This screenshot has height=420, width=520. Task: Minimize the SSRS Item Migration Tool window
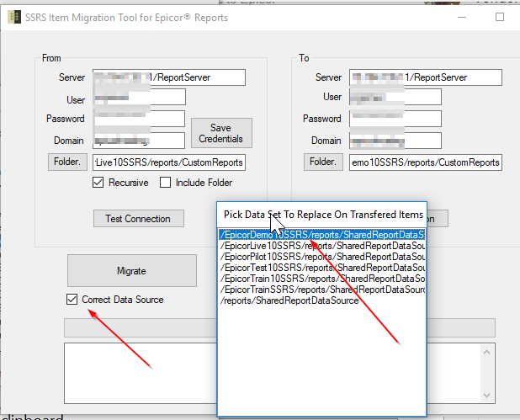coord(462,17)
